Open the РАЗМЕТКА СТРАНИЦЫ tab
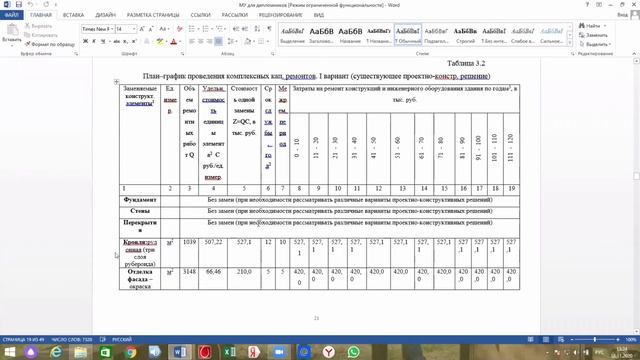This screenshot has height=360, width=640. 153,15
